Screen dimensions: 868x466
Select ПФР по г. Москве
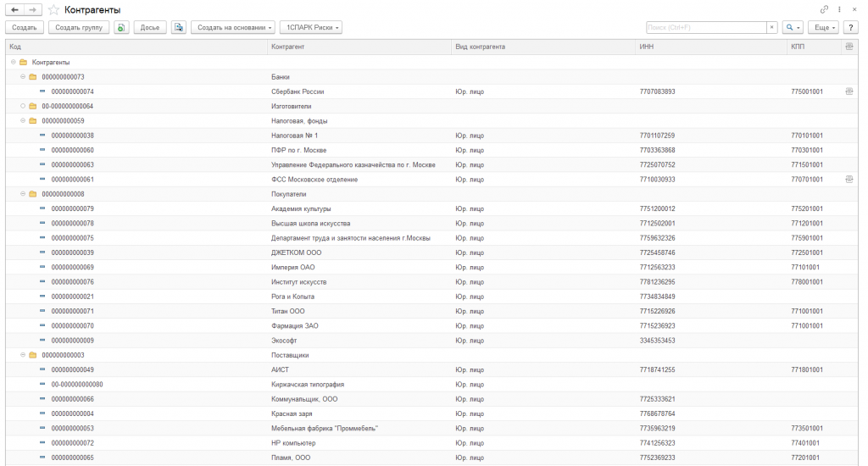(x=431, y=150)
